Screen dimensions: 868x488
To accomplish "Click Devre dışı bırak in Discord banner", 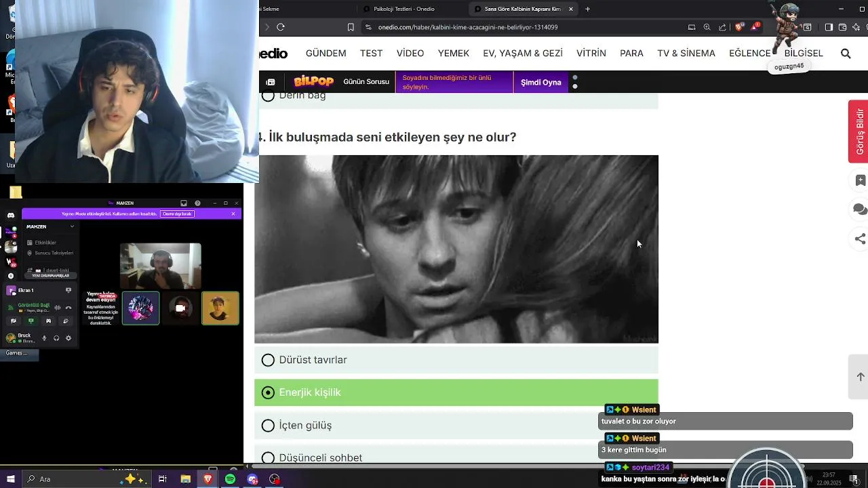I will (177, 213).
